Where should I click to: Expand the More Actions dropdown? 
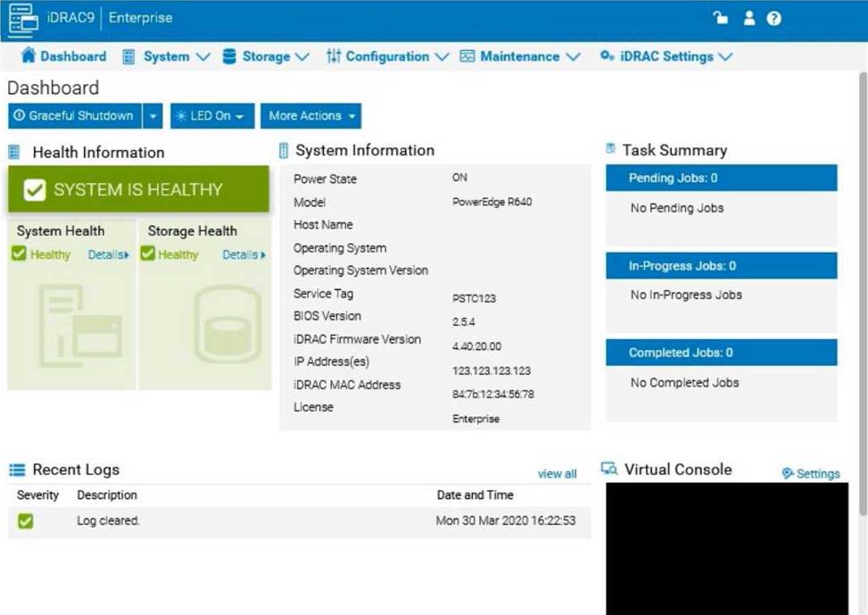point(310,116)
